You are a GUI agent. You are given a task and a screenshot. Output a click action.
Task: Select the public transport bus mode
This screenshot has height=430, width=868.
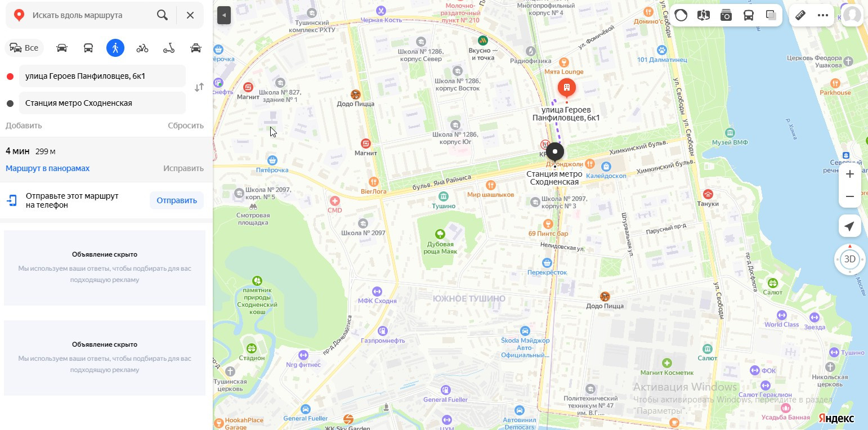point(88,48)
